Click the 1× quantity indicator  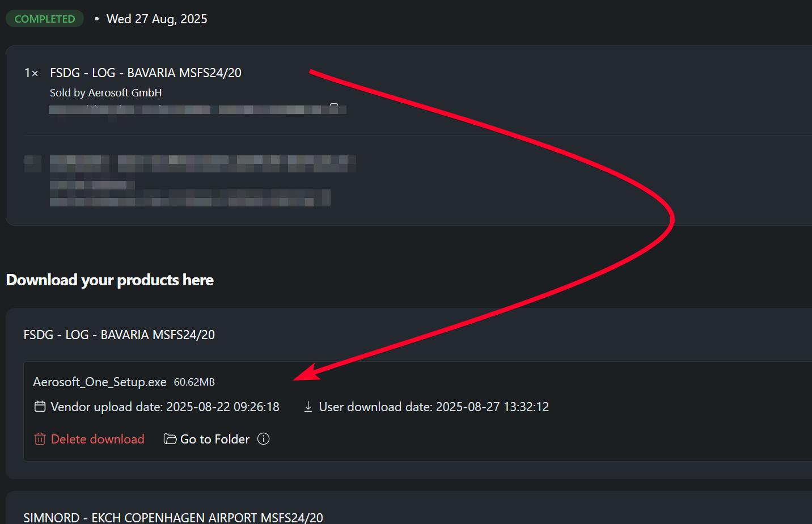pyautogui.click(x=31, y=73)
